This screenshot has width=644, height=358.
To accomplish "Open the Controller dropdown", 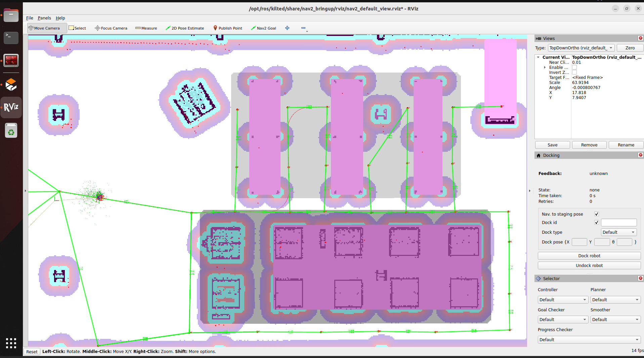I will pyautogui.click(x=563, y=300).
